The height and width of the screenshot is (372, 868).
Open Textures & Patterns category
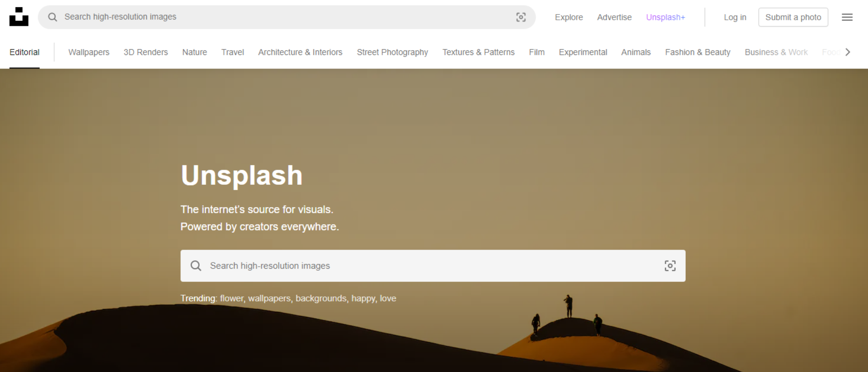pyautogui.click(x=479, y=52)
